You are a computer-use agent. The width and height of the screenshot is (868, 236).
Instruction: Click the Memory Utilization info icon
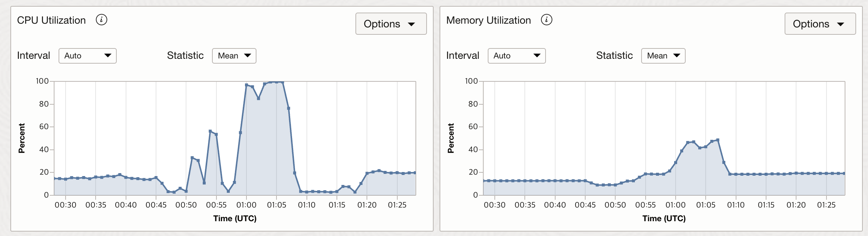(x=546, y=20)
